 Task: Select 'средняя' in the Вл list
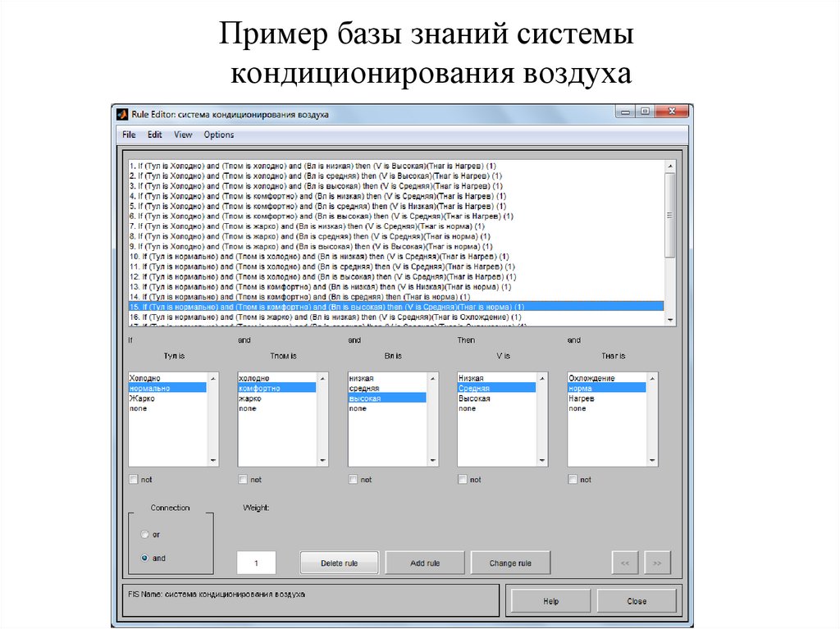point(387,389)
